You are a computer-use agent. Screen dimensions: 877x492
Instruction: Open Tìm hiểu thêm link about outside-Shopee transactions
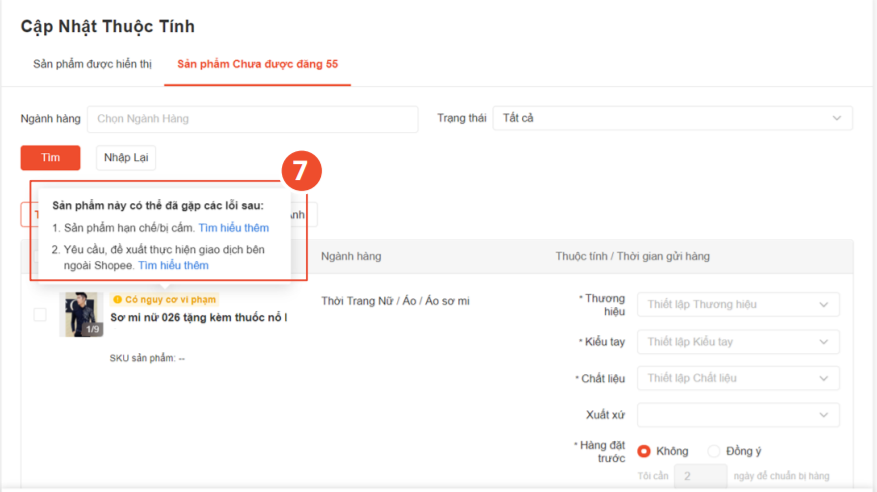pyautogui.click(x=173, y=266)
